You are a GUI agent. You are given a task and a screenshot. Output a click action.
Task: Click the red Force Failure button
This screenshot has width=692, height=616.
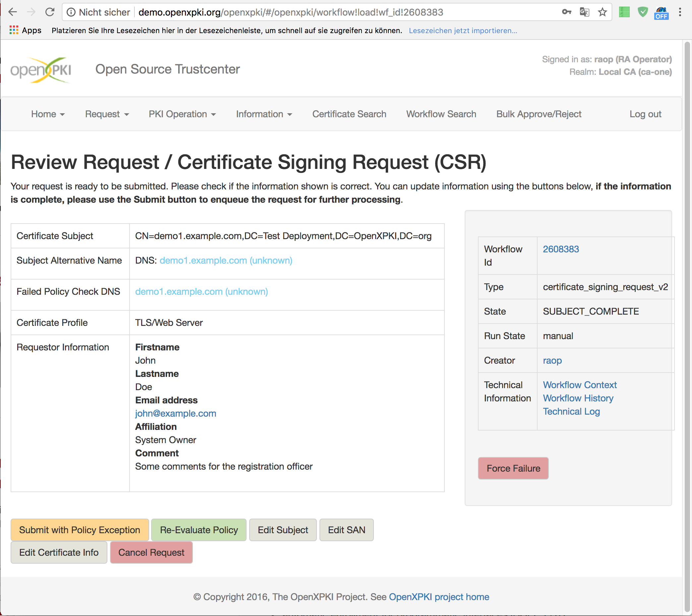click(513, 468)
